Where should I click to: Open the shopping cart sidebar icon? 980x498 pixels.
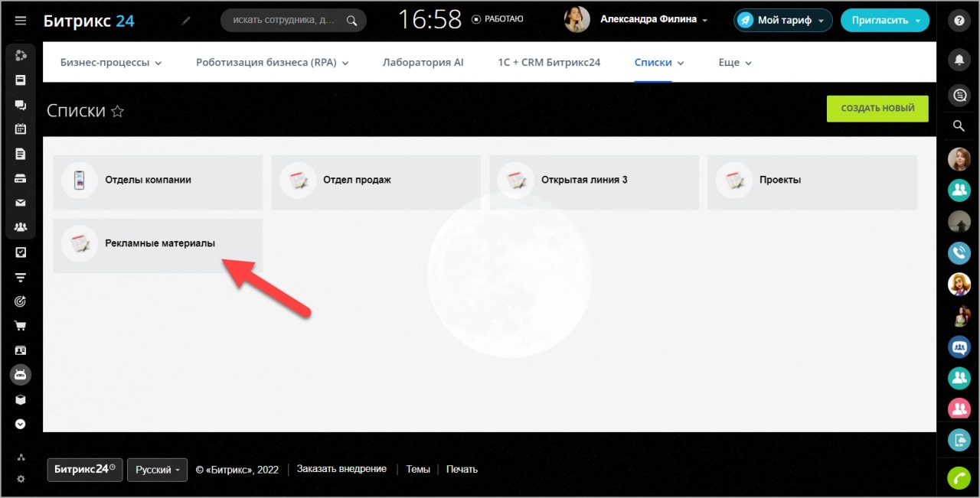click(x=21, y=326)
